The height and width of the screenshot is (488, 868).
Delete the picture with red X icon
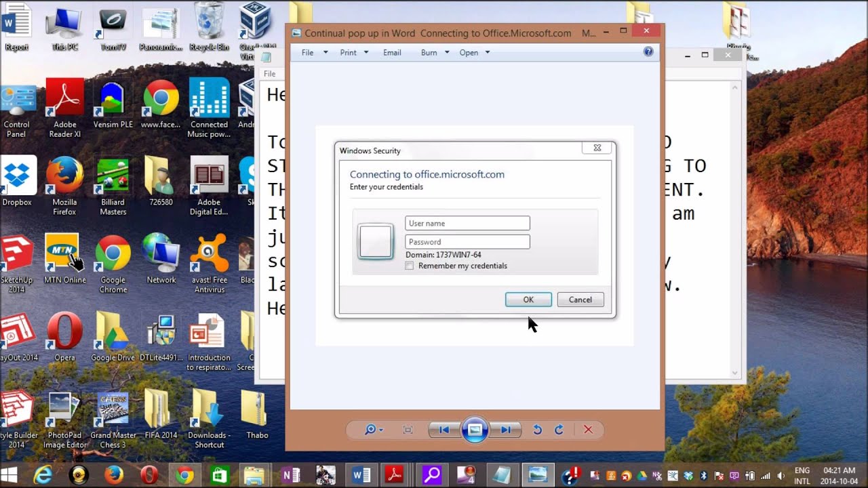pos(588,430)
